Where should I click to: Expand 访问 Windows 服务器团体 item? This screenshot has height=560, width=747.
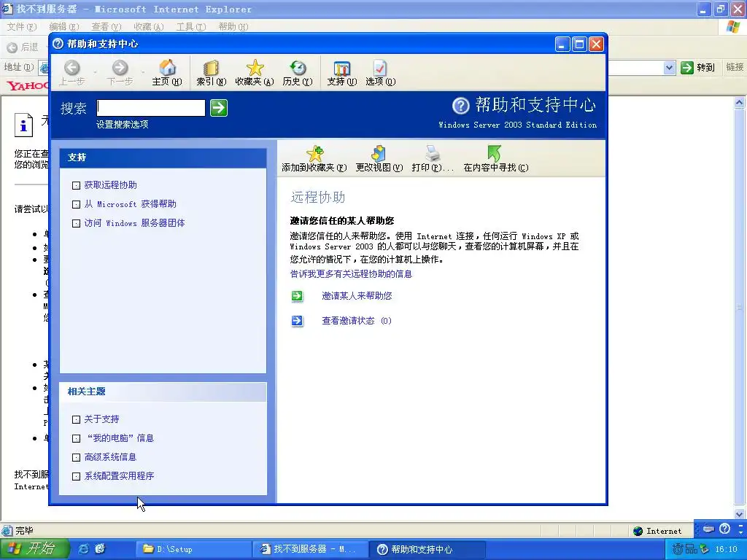76,223
